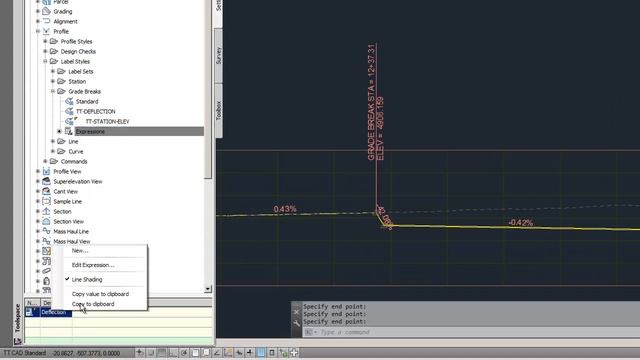Click the Profile View node icon
This screenshot has height=360, width=640.
pos(46,171)
